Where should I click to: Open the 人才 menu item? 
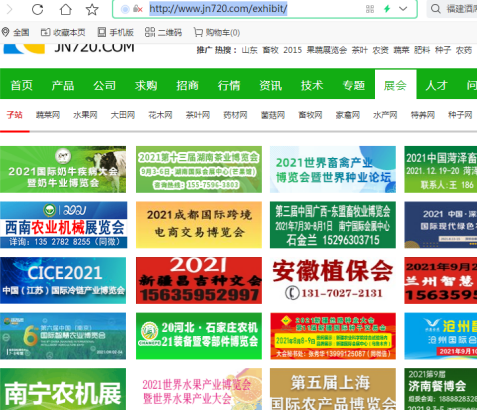pyautogui.click(x=437, y=85)
